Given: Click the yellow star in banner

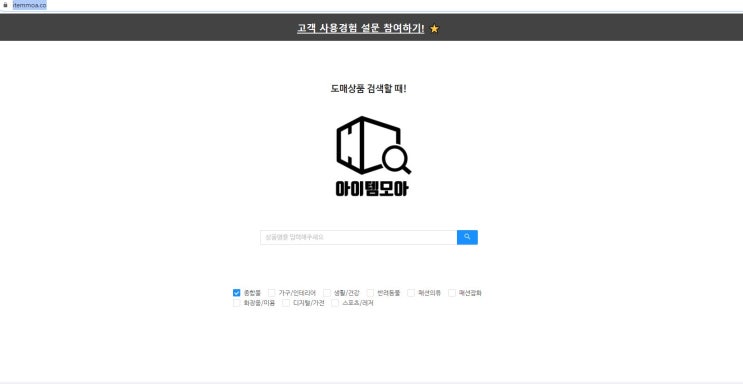Looking at the screenshot, I should (435, 29).
